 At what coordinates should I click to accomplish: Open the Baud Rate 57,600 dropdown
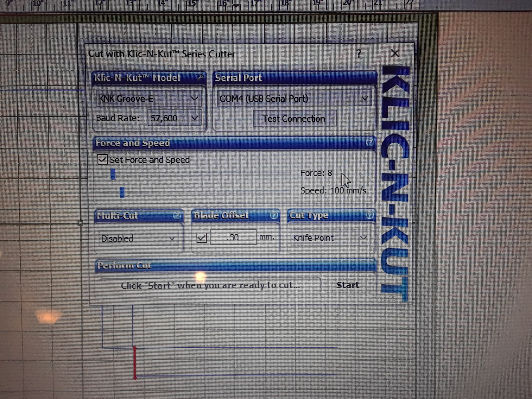(x=175, y=118)
